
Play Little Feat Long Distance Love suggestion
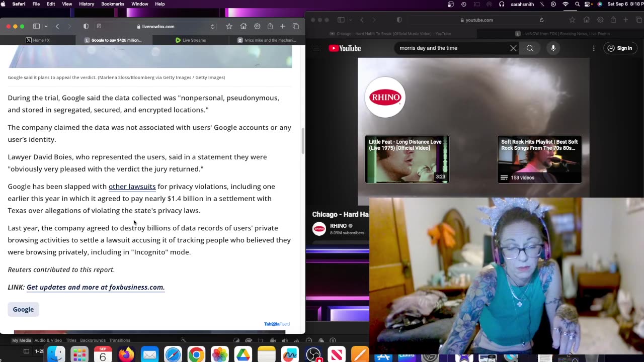pyautogui.click(x=407, y=159)
